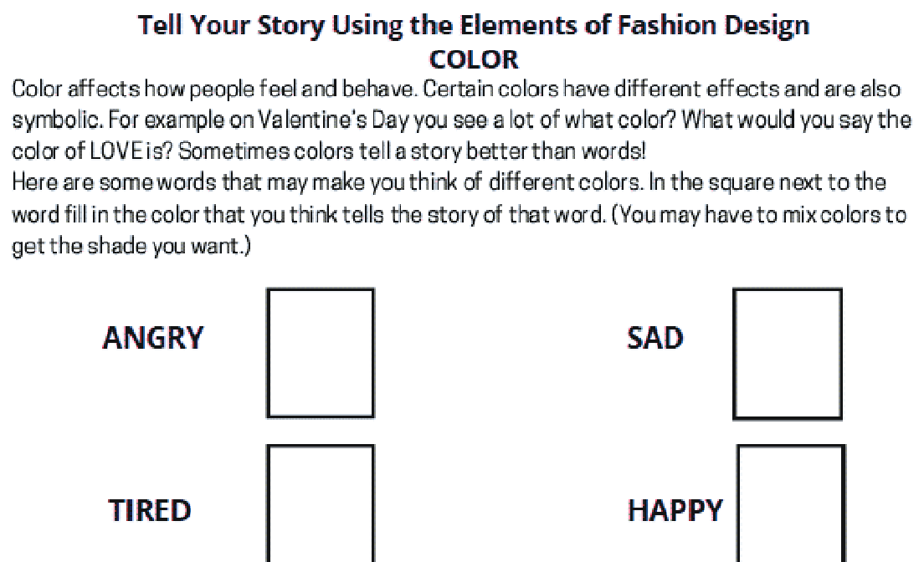This screenshot has width=924, height=562.
Task: Click the empty square next to TIRED
Action: coord(321,503)
